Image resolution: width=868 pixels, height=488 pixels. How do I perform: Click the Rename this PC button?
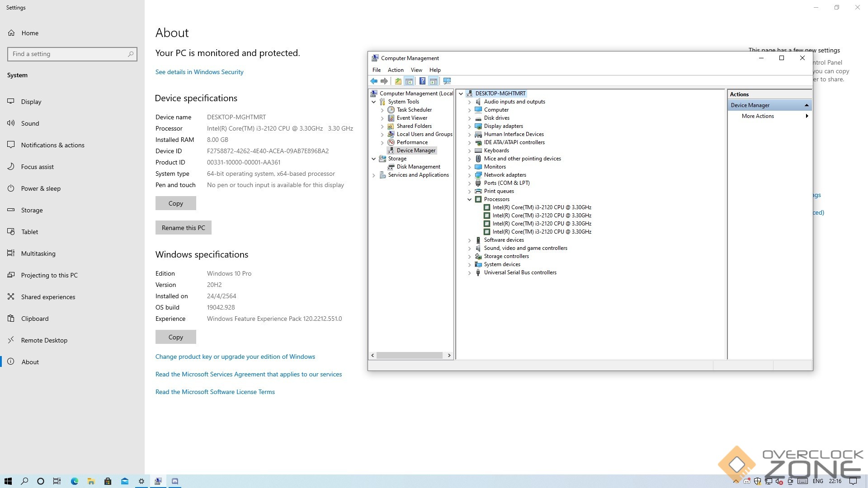183,228
